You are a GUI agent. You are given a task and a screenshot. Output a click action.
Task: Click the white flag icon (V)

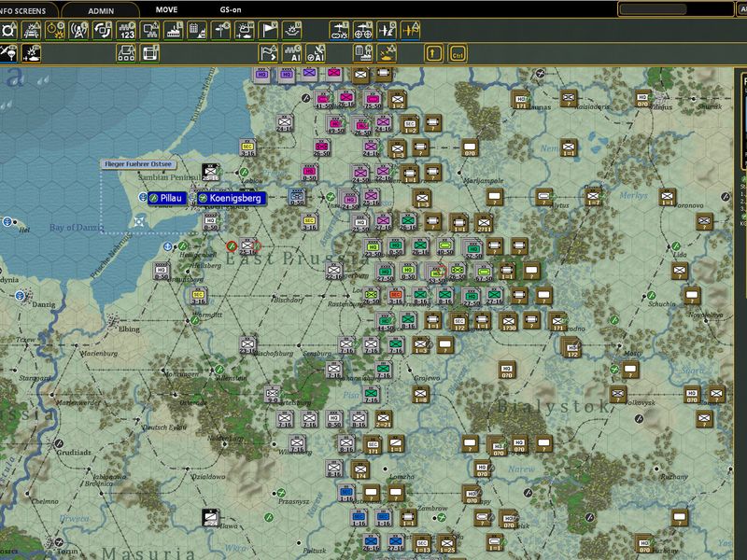click(x=268, y=31)
